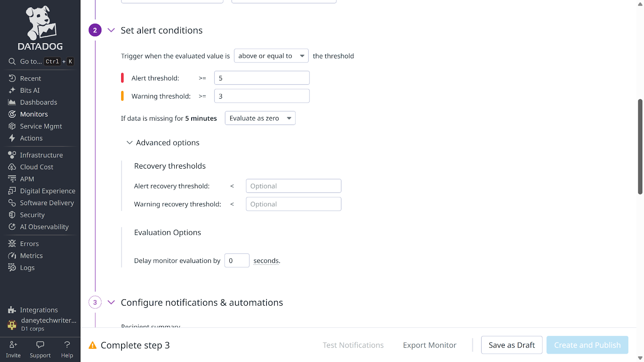The image size is (644, 362).
Task: Click the Dashboards chart icon
Action: pos(12,103)
